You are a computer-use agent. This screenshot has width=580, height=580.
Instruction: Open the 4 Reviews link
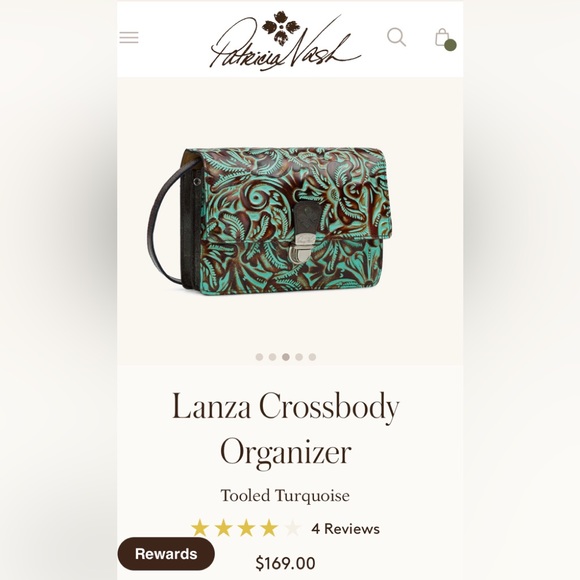point(345,529)
